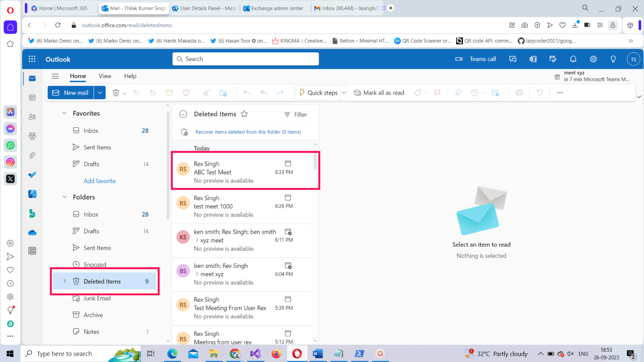Open People icon in left rail

point(32,117)
